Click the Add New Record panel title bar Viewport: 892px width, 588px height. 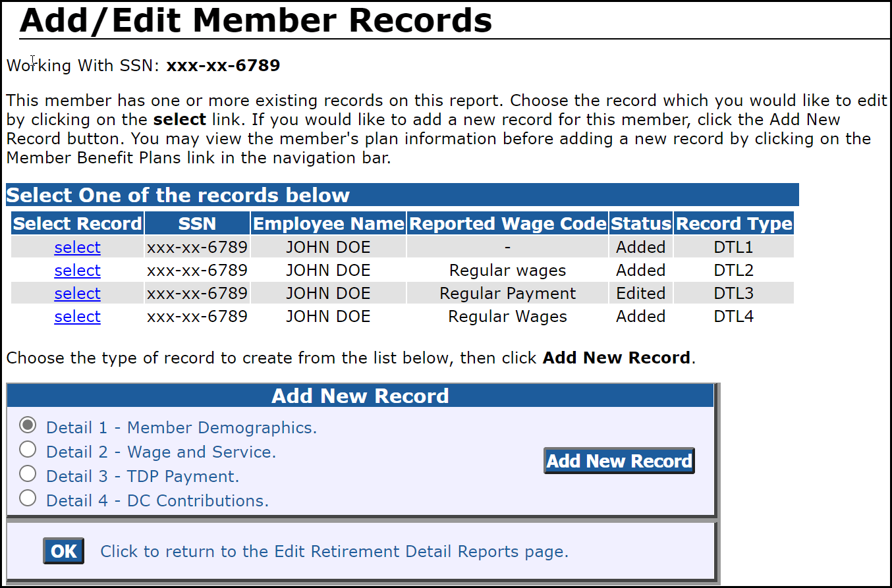pyautogui.click(x=360, y=396)
